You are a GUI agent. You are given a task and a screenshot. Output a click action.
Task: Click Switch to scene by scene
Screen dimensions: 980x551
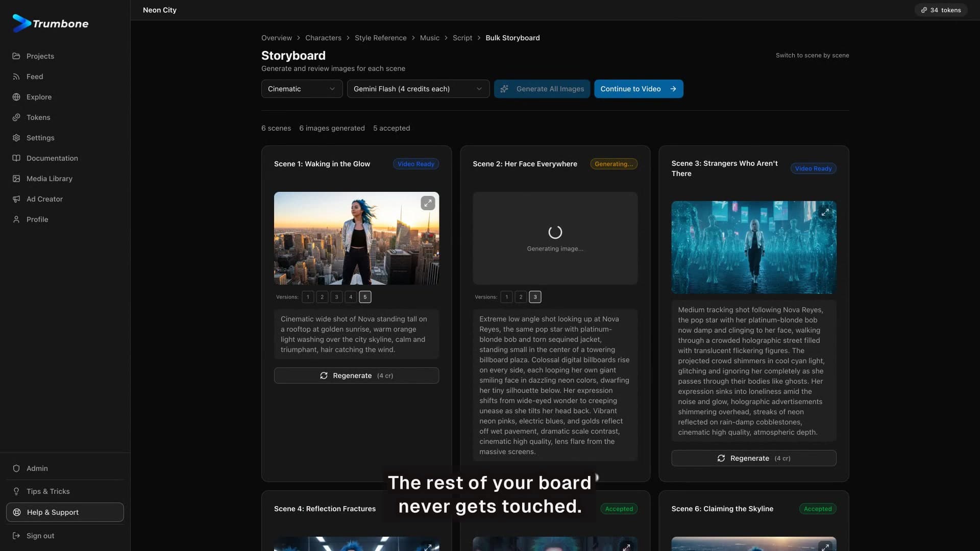(812, 55)
